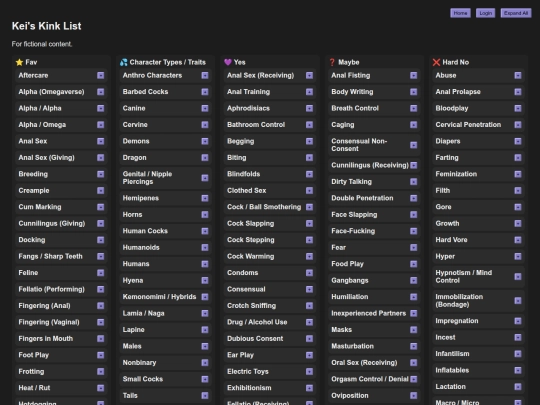Click the square icon beside Aphrodisiacs
The height and width of the screenshot is (405, 540).
pos(309,108)
